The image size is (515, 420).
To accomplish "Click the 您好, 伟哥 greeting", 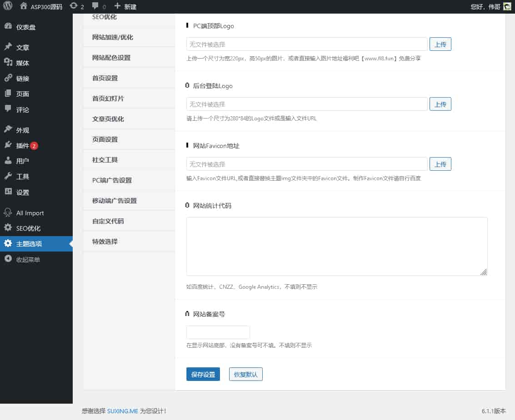I will [485, 6].
